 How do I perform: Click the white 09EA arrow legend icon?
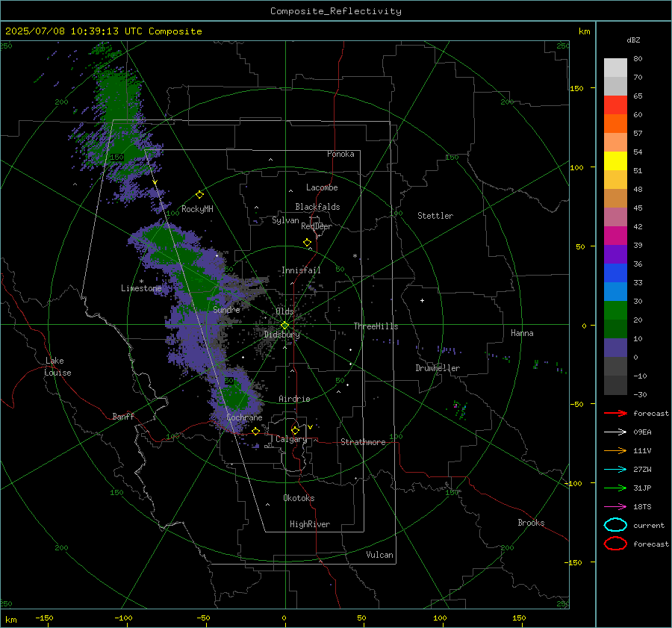pos(615,432)
